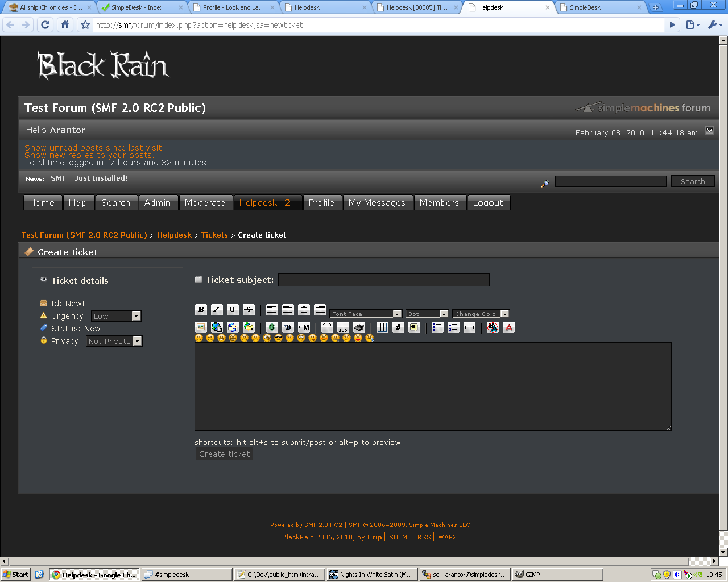
Task: Center text alignment button
Action: click(304, 310)
